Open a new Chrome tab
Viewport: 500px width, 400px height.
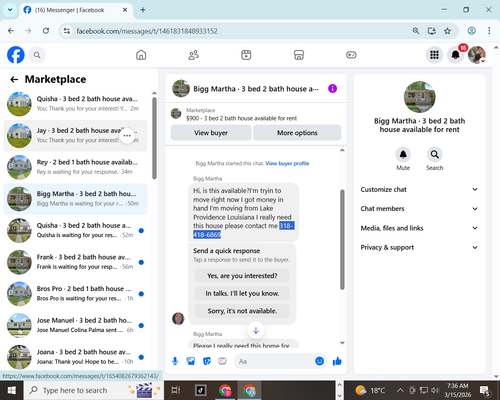point(143,10)
